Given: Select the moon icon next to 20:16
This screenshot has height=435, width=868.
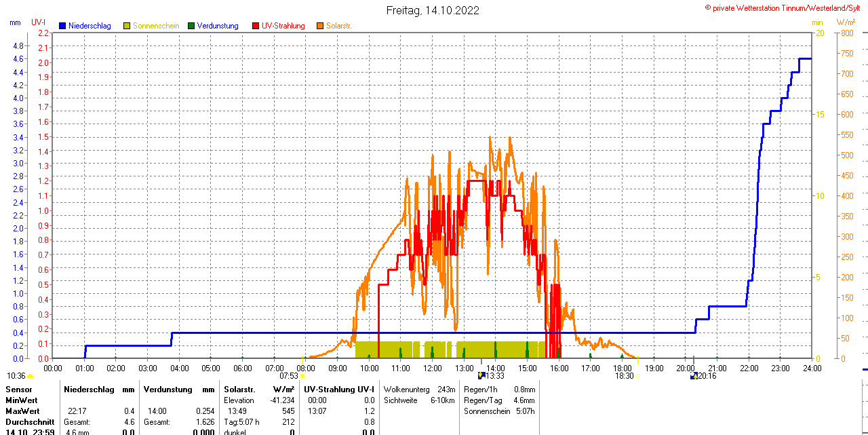Looking at the screenshot, I should pos(694,375).
